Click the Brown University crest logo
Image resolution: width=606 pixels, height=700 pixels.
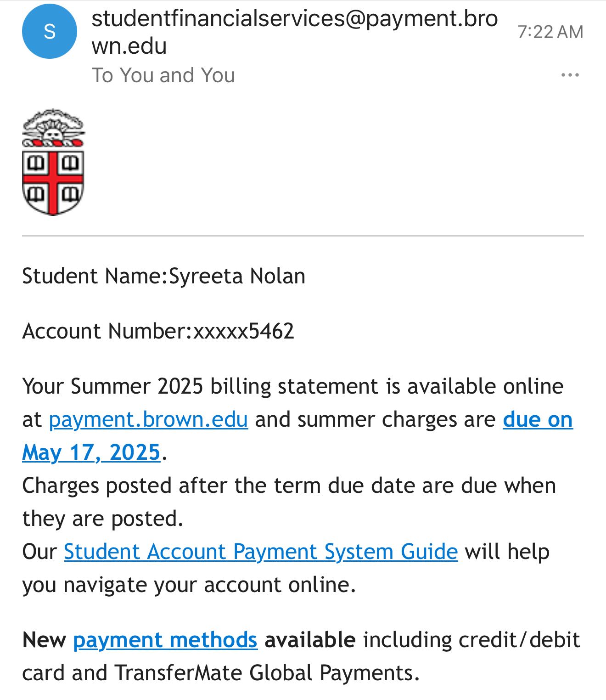tap(53, 162)
